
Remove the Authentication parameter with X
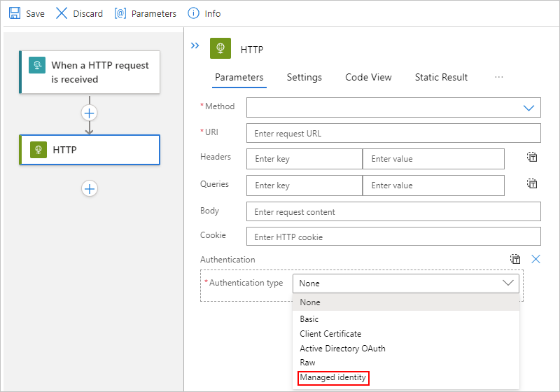536,259
